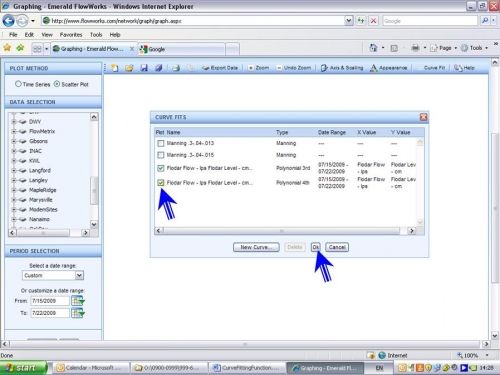Expand the FlowMetrix tree node
This screenshot has width=500, height=375.
tap(14, 131)
